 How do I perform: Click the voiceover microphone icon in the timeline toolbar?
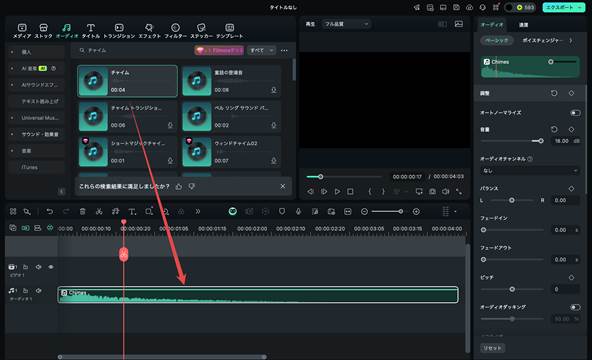tap(299, 211)
